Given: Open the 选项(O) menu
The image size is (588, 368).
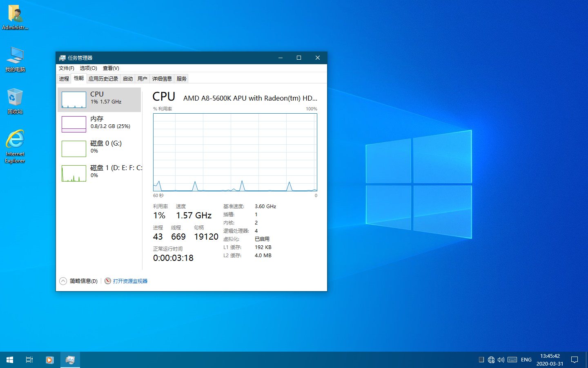Looking at the screenshot, I should pyautogui.click(x=88, y=68).
